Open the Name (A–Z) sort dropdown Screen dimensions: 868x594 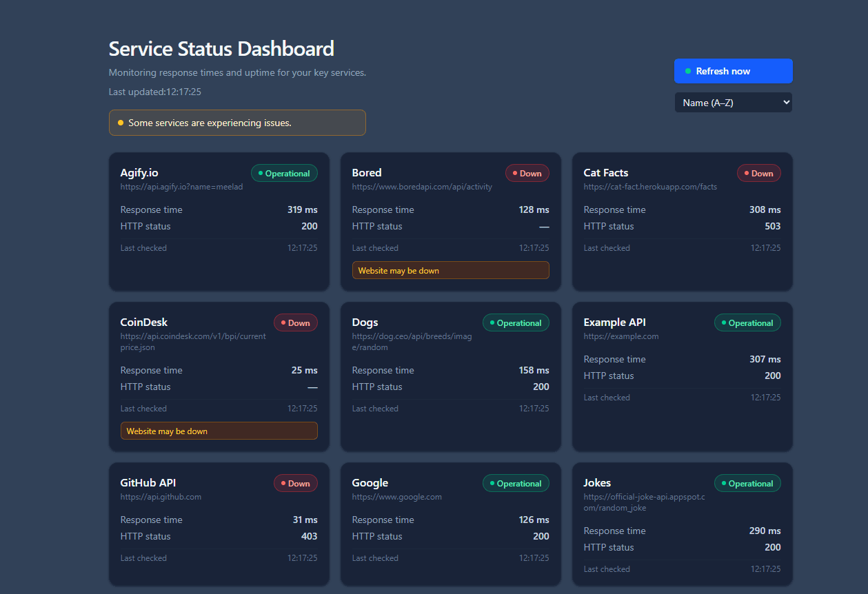(x=733, y=103)
